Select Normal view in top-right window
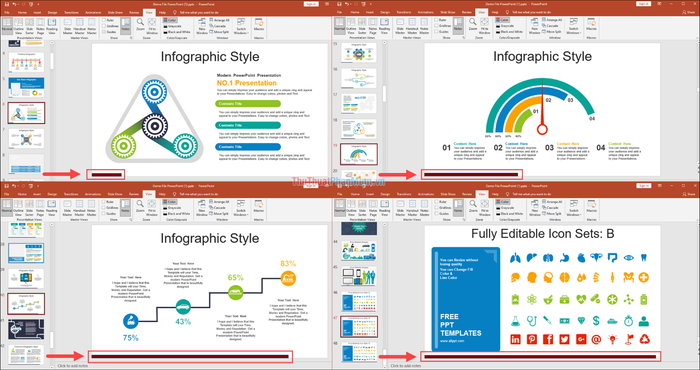The image size is (700, 370). coord(340,27)
